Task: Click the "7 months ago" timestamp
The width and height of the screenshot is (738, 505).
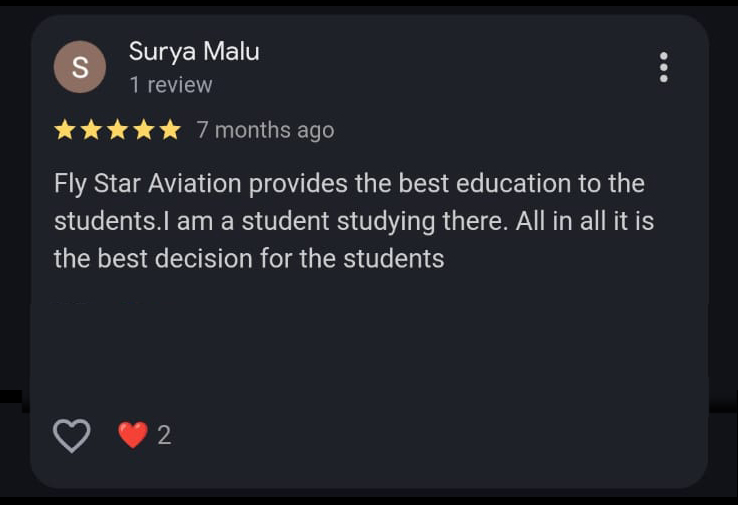Action: click(265, 130)
